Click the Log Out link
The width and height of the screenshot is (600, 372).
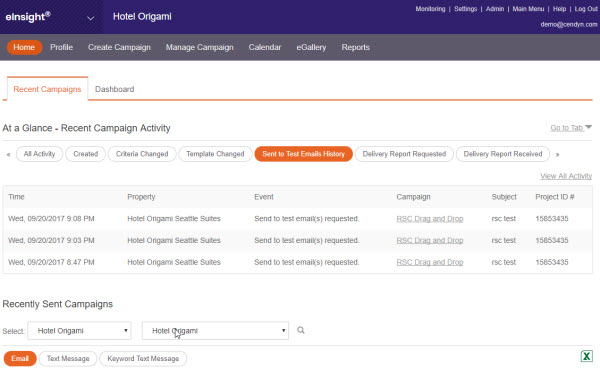(586, 9)
